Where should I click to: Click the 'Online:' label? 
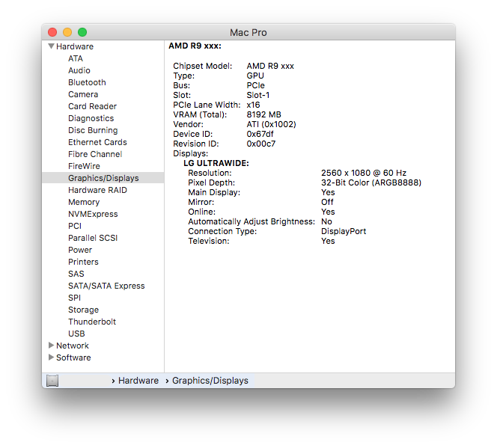[x=201, y=212]
